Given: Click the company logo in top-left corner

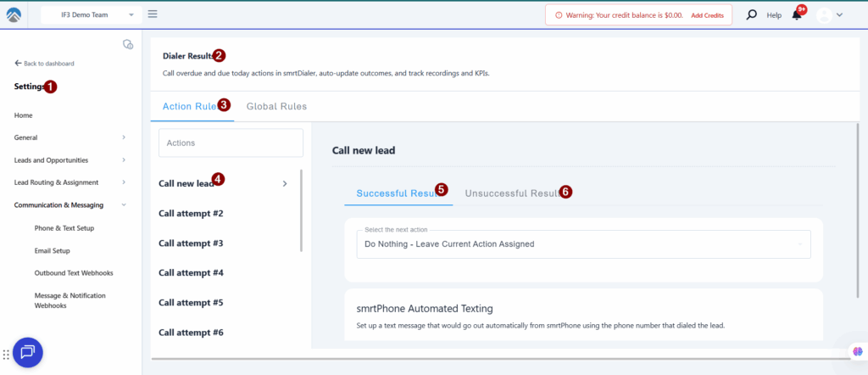Looking at the screenshot, I should [x=15, y=15].
